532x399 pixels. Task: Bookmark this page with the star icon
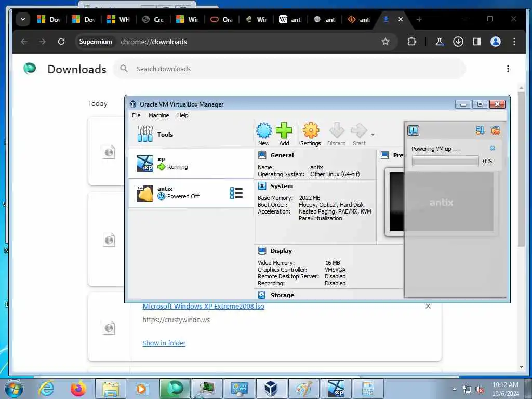tap(385, 42)
